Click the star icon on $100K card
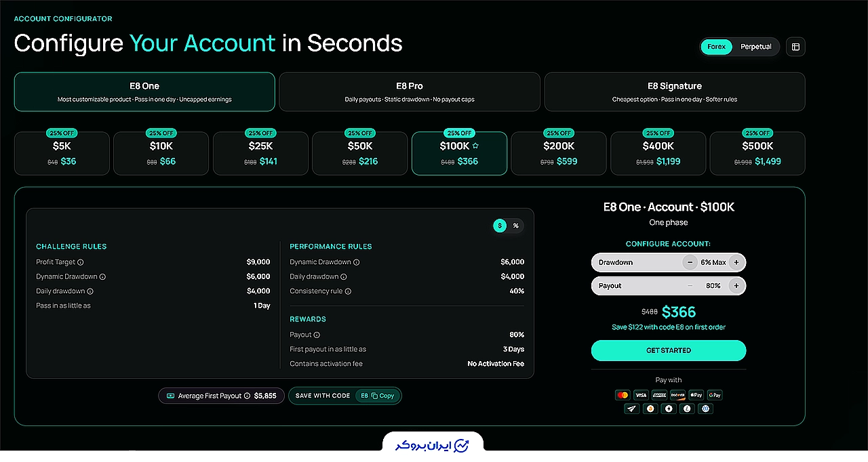868x462 pixels. click(x=475, y=146)
